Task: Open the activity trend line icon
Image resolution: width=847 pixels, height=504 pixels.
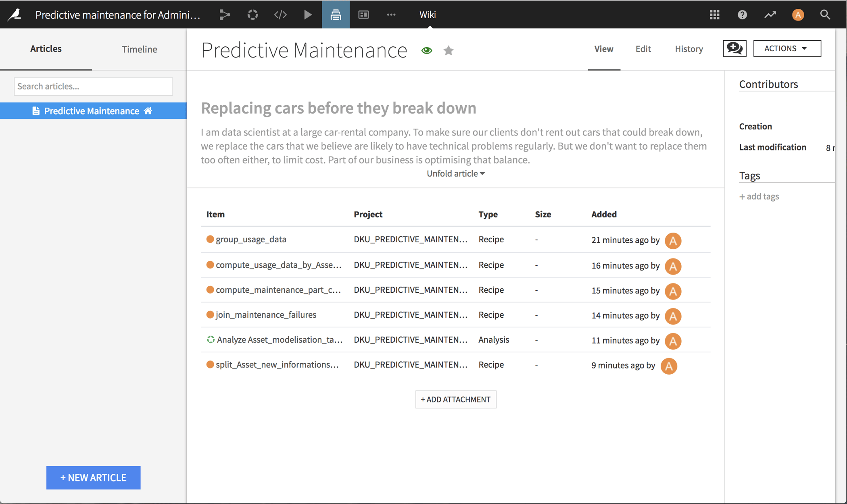Action: (770, 15)
